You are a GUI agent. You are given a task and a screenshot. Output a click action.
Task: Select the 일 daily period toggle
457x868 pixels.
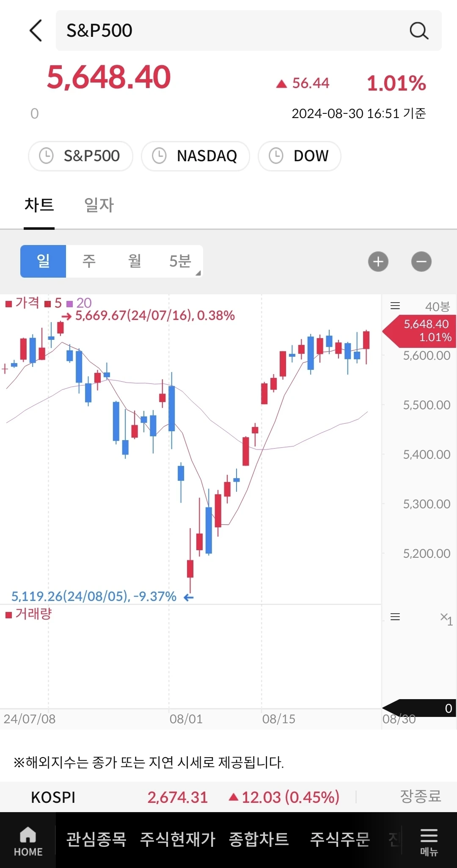coord(43,261)
